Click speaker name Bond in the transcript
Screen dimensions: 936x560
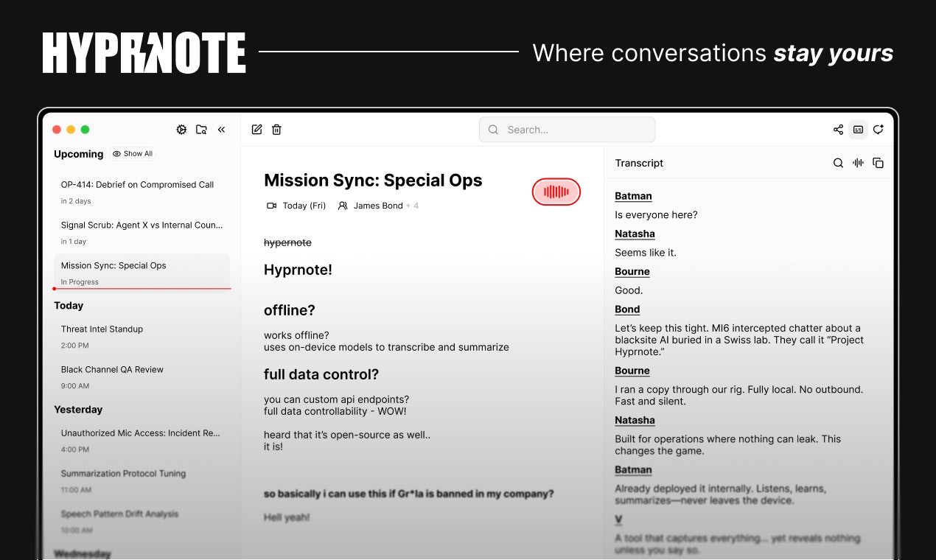[627, 309]
